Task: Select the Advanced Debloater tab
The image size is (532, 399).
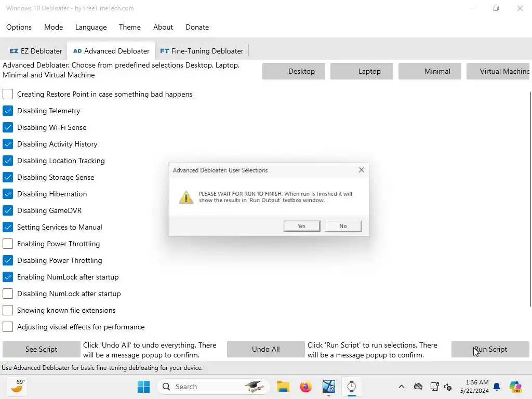Action: pyautogui.click(x=111, y=51)
